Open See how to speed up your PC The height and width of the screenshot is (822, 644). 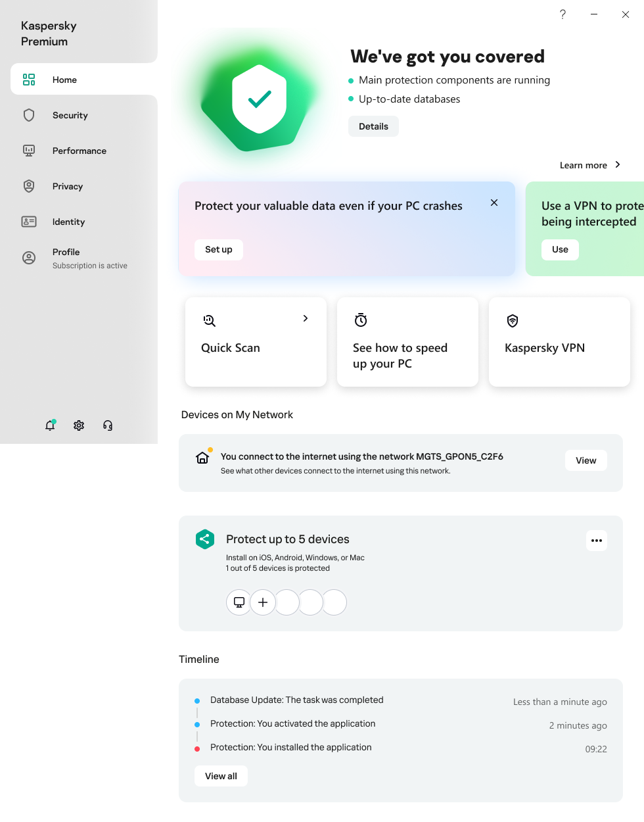pos(407,342)
